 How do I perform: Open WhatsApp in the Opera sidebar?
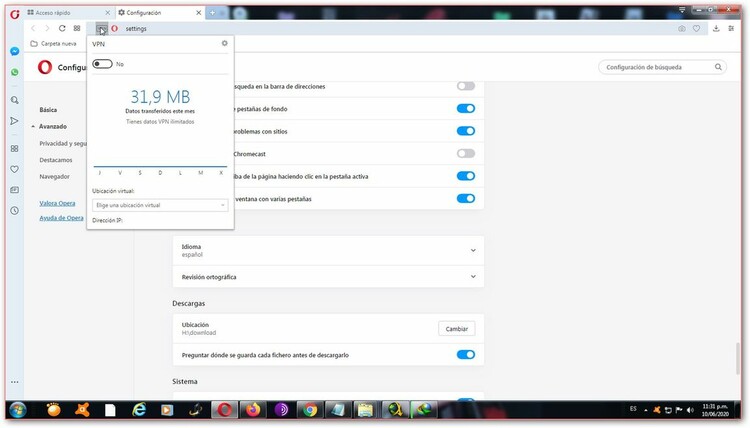click(15, 72)
